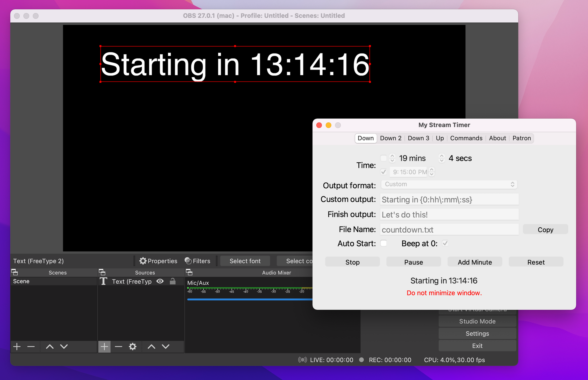Pop out the Audio Mixer dock icon

coord(189,272)
